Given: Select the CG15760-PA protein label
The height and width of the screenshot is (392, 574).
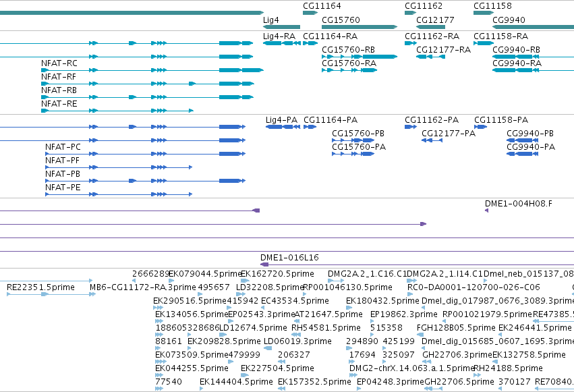Looking at the screenshot, I should click(359, 147).
